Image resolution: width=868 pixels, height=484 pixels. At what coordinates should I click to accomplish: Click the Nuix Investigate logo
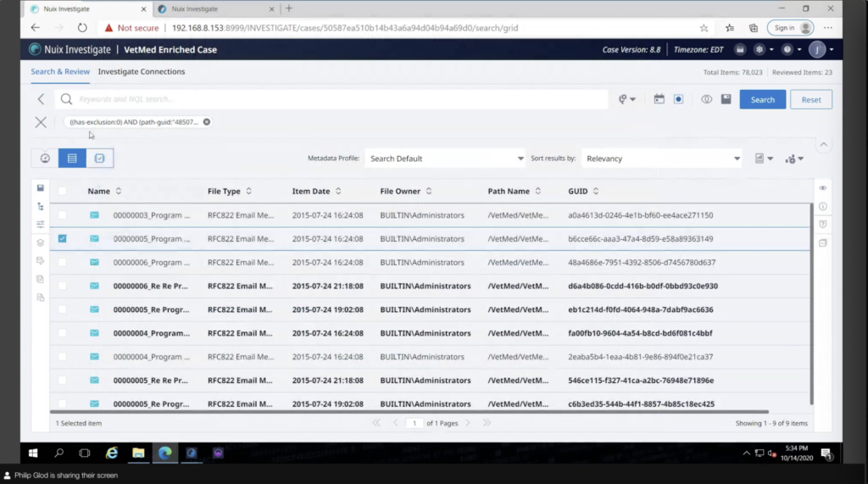[x=35, y=49]
